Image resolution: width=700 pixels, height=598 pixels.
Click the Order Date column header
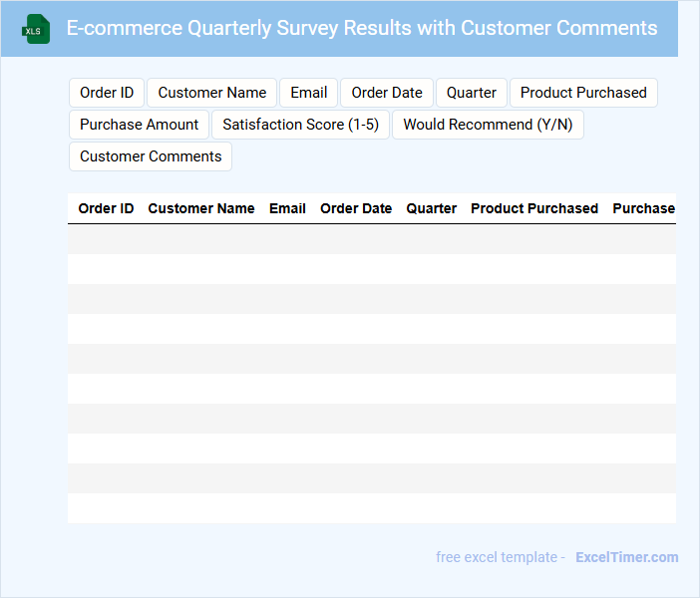(356, 208)
